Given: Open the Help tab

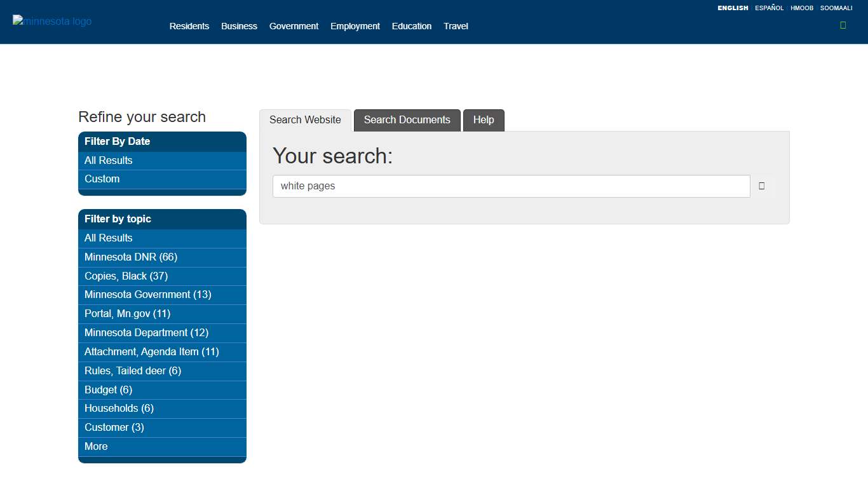Looking at the screenshot, I should (x=484, y=120).
